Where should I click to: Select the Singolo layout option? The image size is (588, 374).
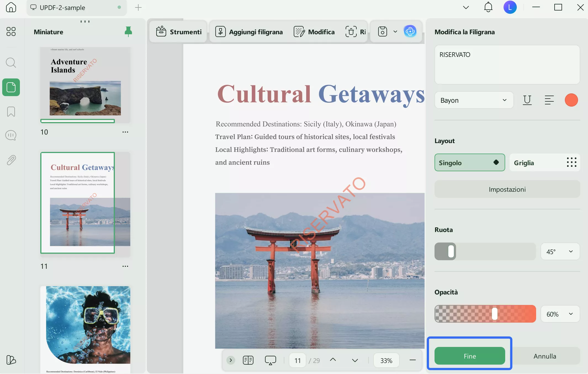(x=470, y=163)
